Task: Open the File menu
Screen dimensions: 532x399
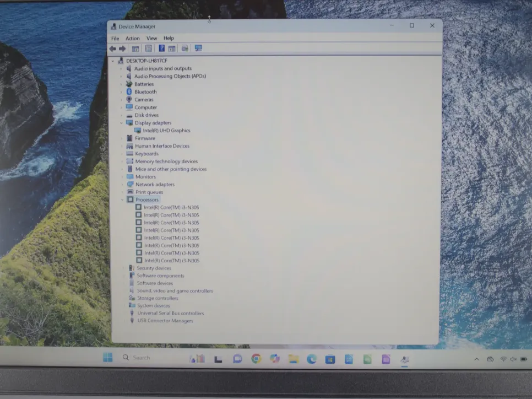Action: pyautogui.click(x=115, y=39)
